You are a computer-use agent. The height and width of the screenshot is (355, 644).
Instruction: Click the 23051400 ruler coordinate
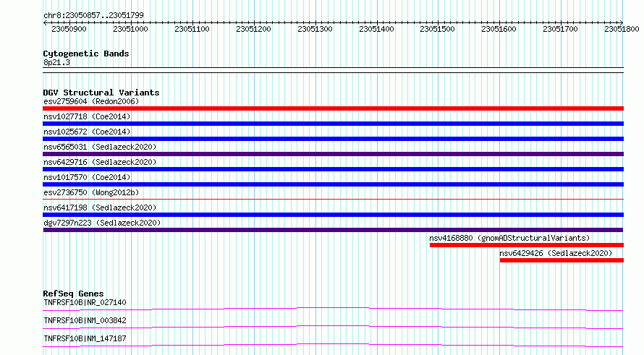click(x=376, y=29)
